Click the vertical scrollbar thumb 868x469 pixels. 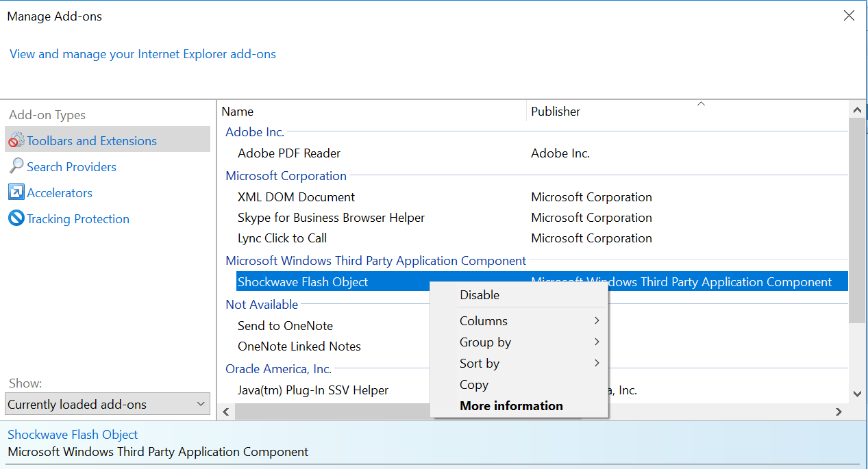[x=856, y=220]
